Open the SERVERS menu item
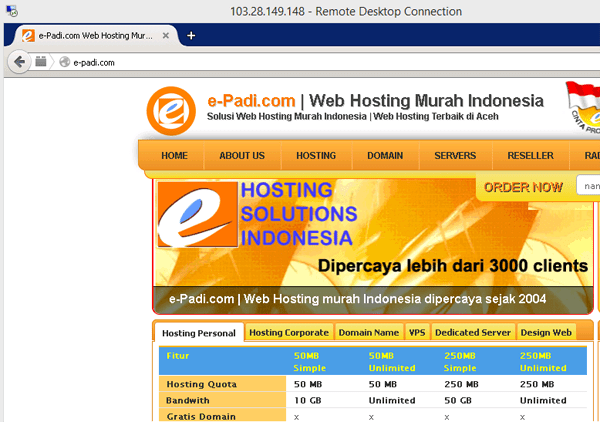This screenshot has width=600, height=422. tap(455, 156)
